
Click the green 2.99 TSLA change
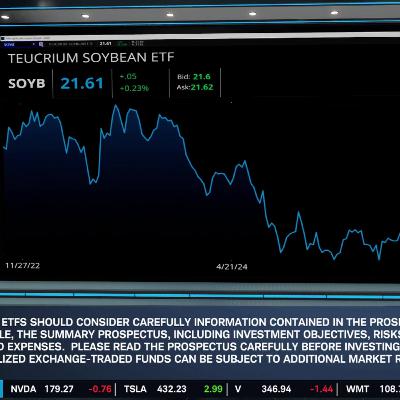(213, 389)
